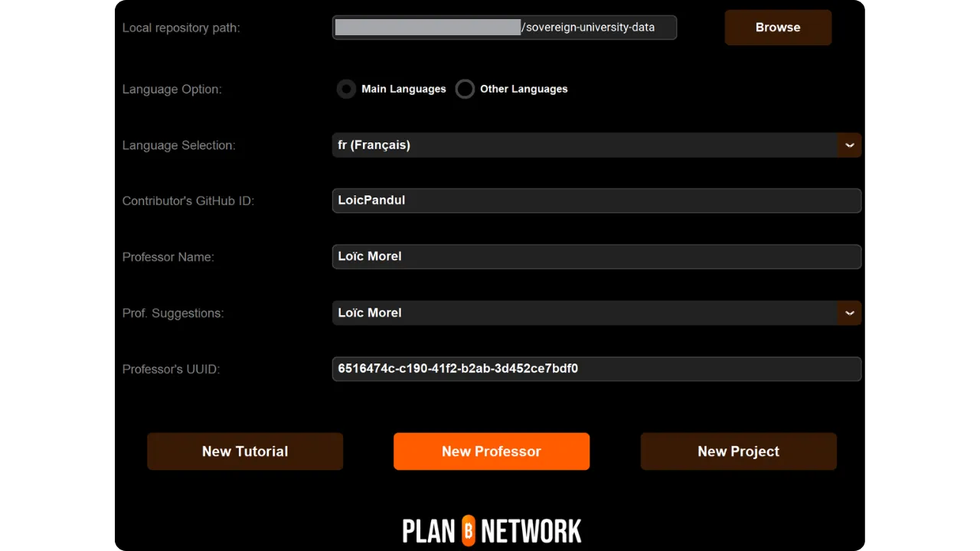The image size is (980, 551).
Task: Click the 'Professor Name:' label text
Action: coord(168,257)
